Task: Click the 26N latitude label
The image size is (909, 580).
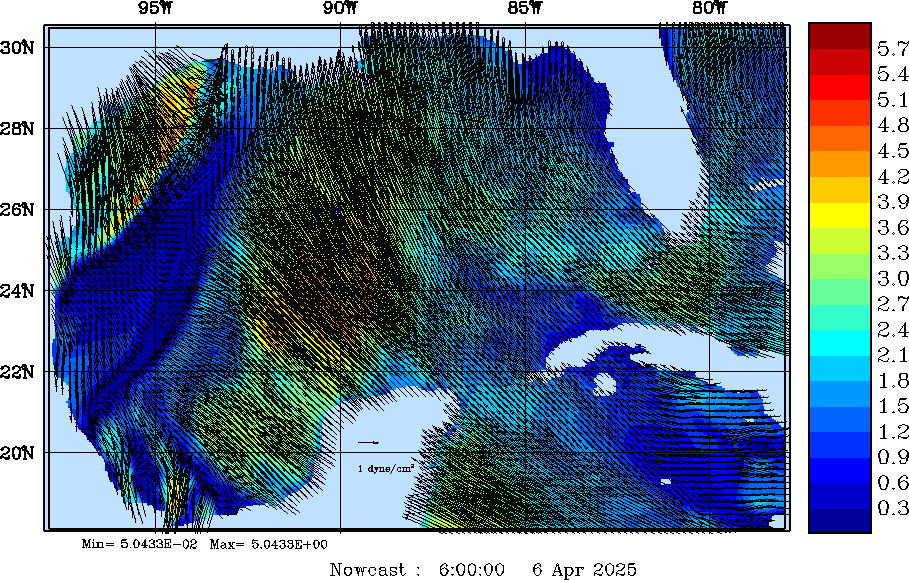Action: [x=17, y=209]
